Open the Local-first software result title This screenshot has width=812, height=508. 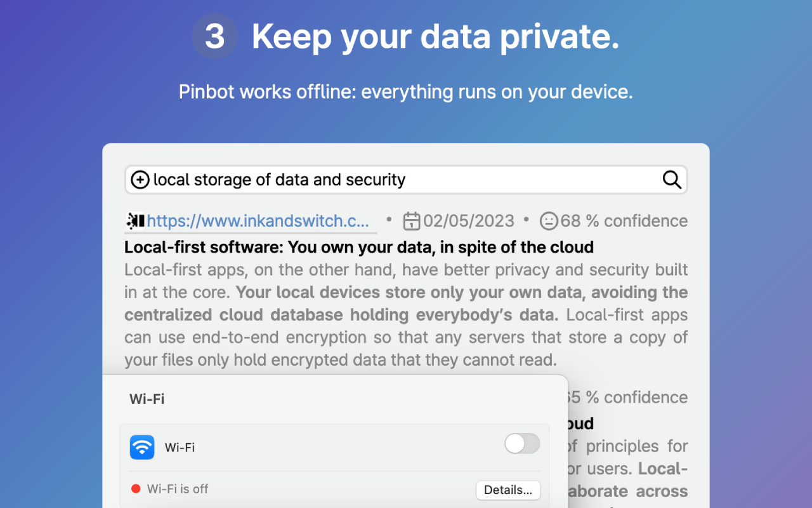(359, 247)
